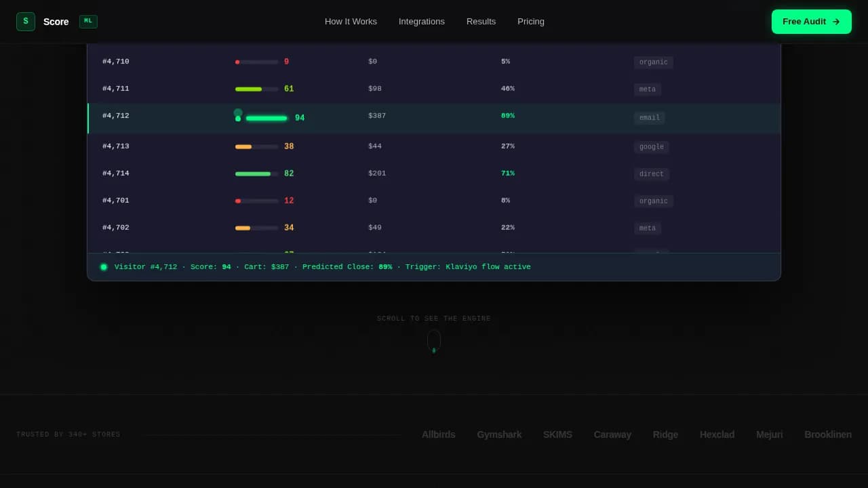Click the Free Audit button

pyautogui.click(x=811, y=21)
